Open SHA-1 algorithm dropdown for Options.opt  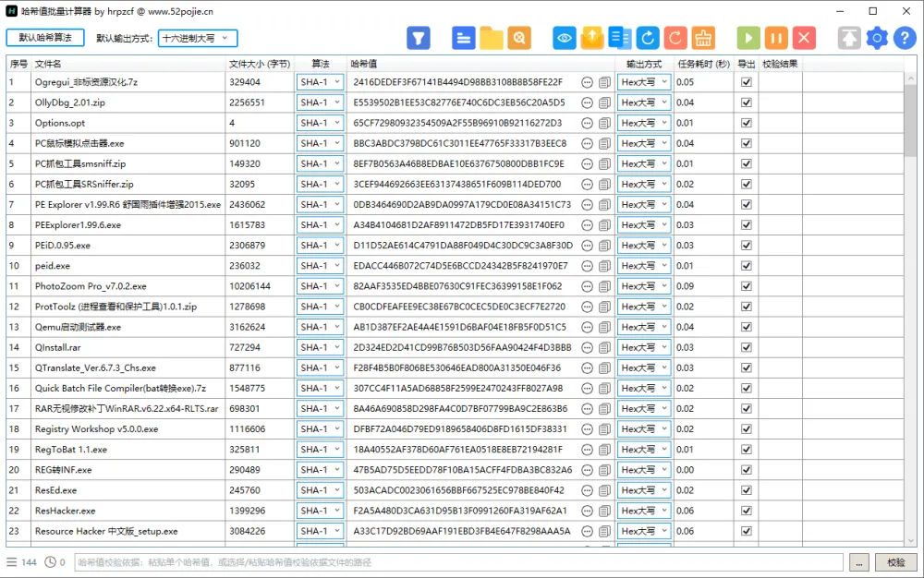tap(320, 123)
